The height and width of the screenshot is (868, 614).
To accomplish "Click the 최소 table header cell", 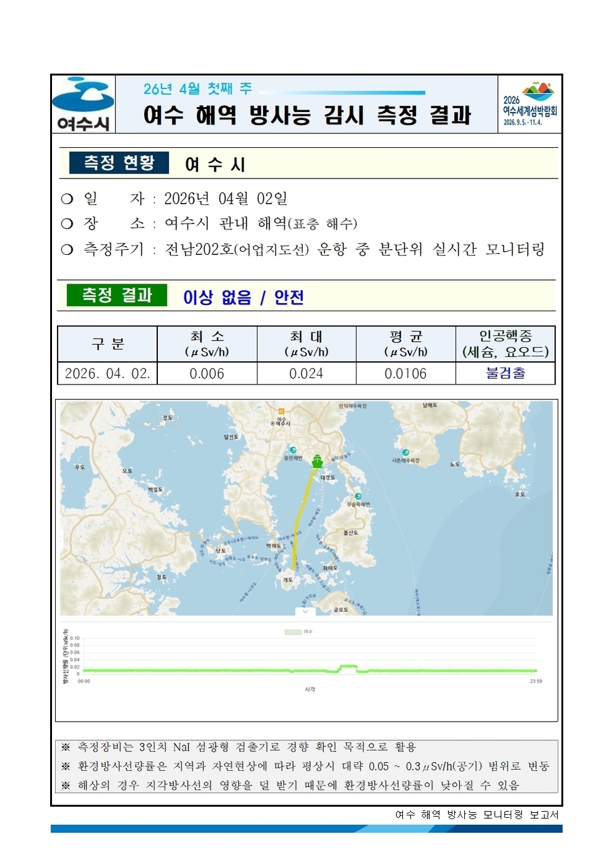I will (207, 344).
